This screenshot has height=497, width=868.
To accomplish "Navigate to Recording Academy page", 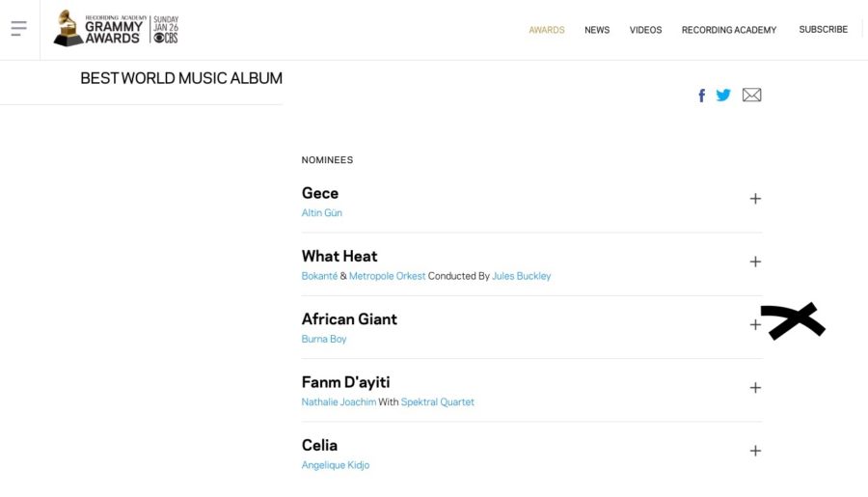I will point(728,30).
